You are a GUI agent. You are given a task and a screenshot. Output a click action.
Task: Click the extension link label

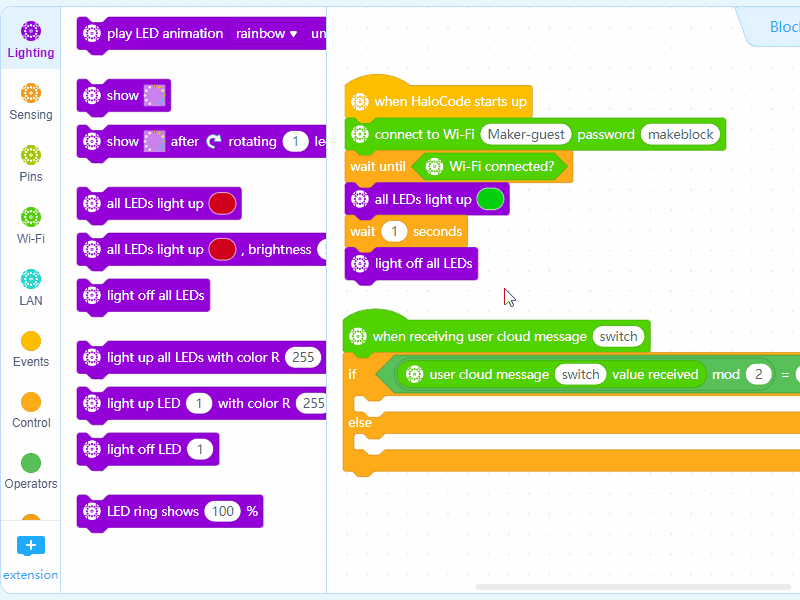[31, 575]
